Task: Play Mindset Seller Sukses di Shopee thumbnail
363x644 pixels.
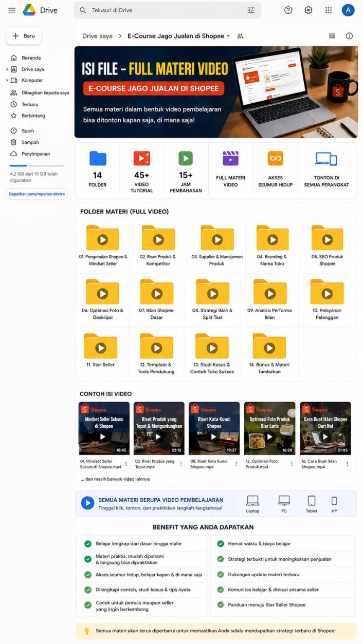Action: coord(104,428)
